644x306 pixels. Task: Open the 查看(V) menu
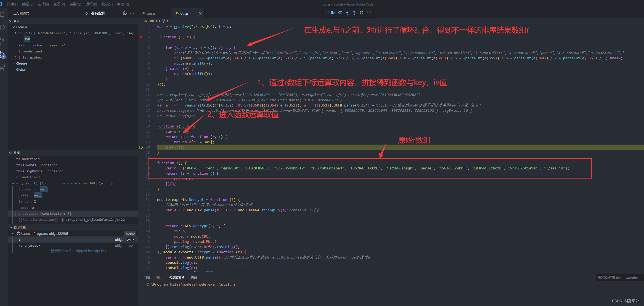[59, 4]
